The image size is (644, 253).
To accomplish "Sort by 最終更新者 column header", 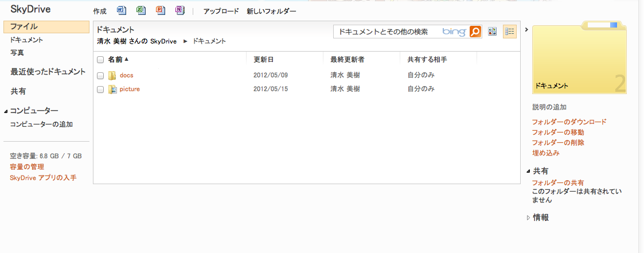I will (348, 60).
